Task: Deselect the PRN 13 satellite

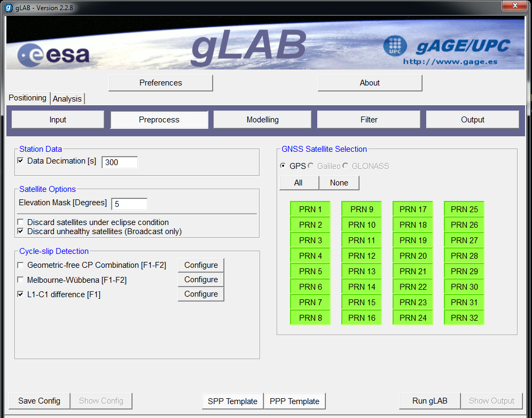Action: click(361, 272)
